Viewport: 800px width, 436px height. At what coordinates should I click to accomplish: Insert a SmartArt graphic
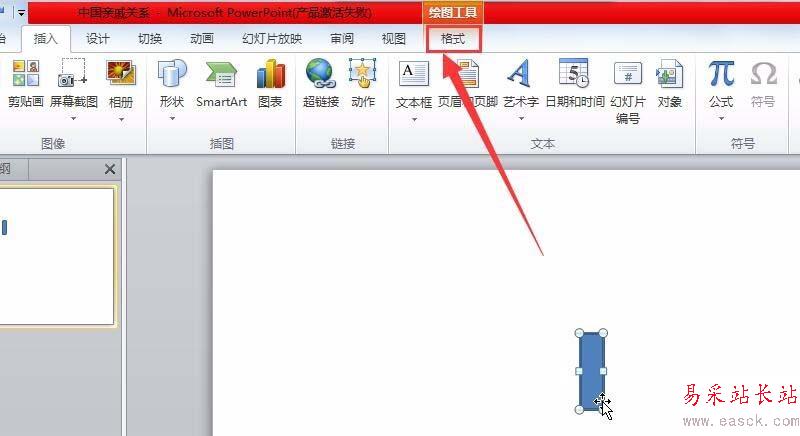pyautogui.click(x=221, y=84)
